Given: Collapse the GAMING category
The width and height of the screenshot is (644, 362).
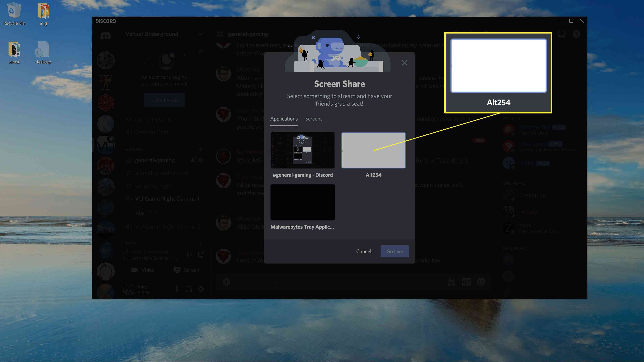Looking at the screenshot, I should [132, 149].
